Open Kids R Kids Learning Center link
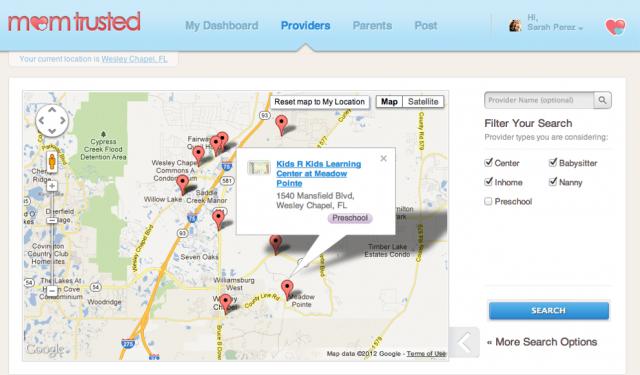Viewport: 640px width, 375px height. click(318, 173)
